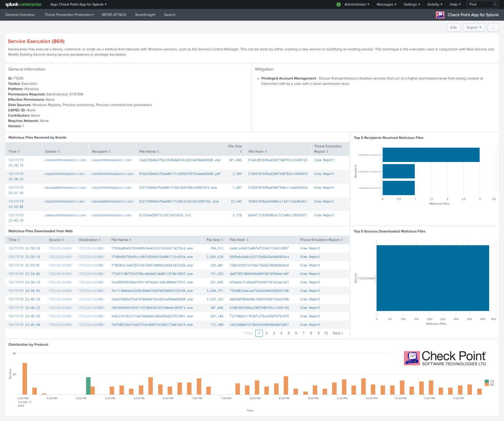Open the Export dropdown

(x=474, y=28)
